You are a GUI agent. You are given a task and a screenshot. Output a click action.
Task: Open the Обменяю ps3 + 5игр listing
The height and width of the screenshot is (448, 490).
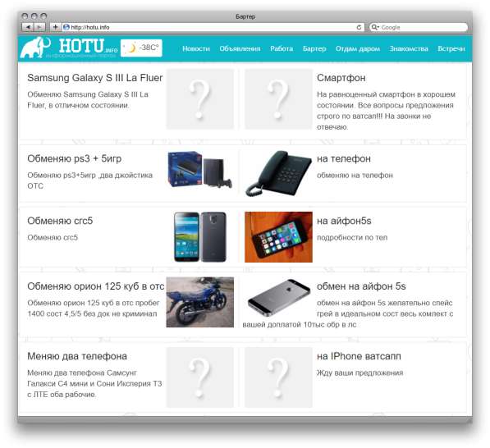pyautogui.click(x=75, y=158)
